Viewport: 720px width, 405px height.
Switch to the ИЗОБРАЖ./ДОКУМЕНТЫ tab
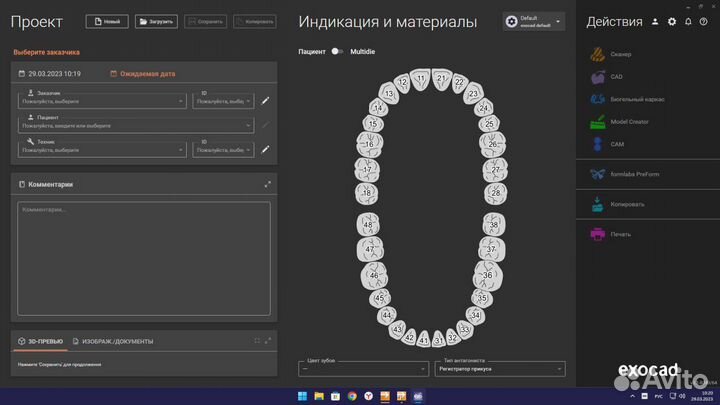click(113, 341)
